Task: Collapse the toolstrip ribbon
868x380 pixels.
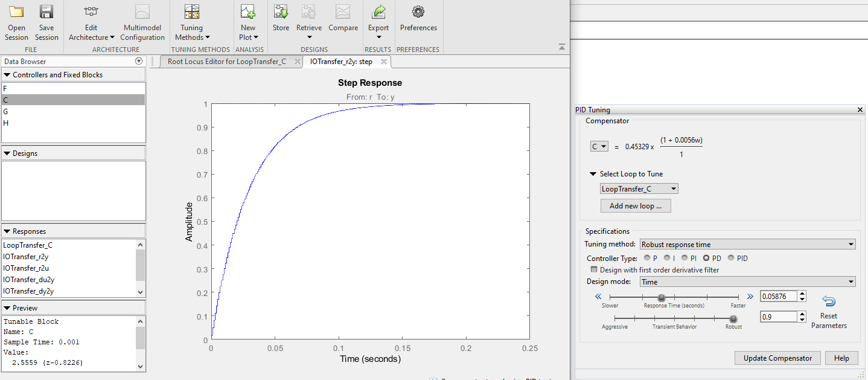Action: [562, 47]
